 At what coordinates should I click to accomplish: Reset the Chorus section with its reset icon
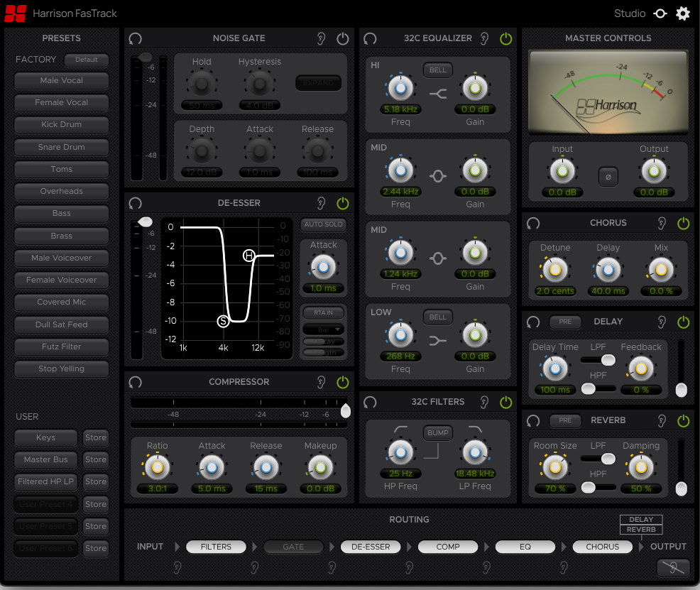[x=533, y=223]
